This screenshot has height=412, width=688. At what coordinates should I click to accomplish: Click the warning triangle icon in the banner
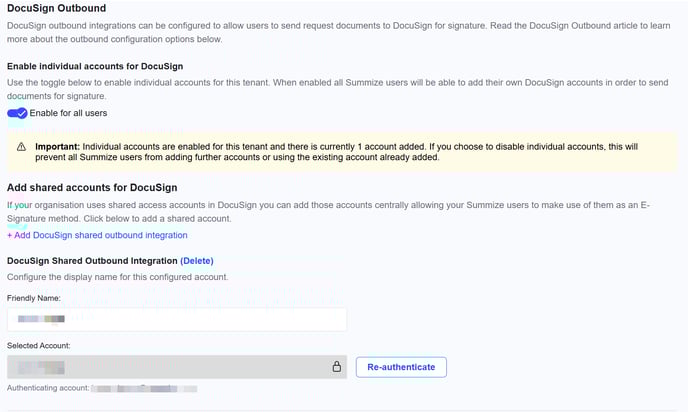coord(22,146)
